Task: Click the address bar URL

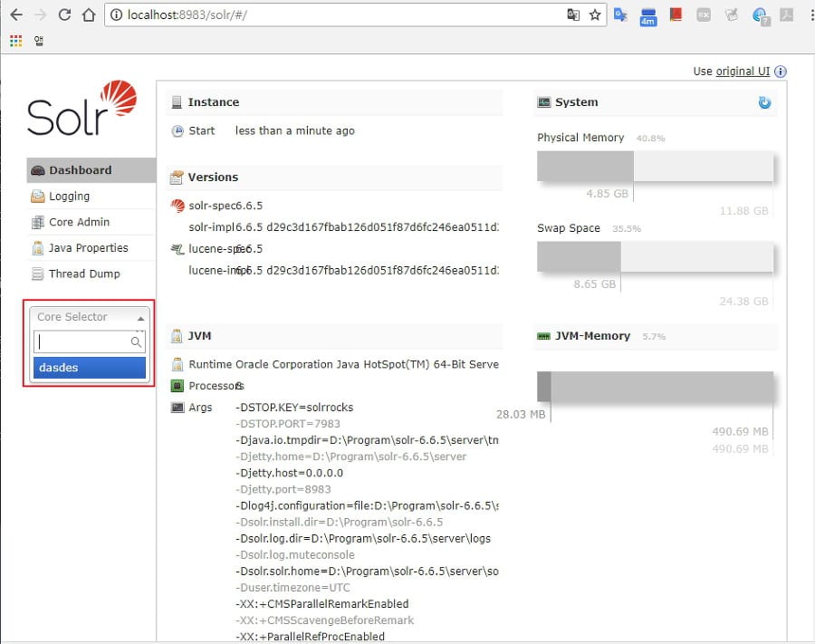Action: (272, 14)
